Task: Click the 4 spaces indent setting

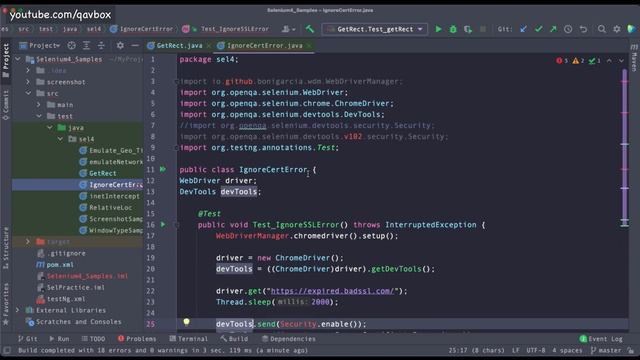Action: tap(567, 350)
